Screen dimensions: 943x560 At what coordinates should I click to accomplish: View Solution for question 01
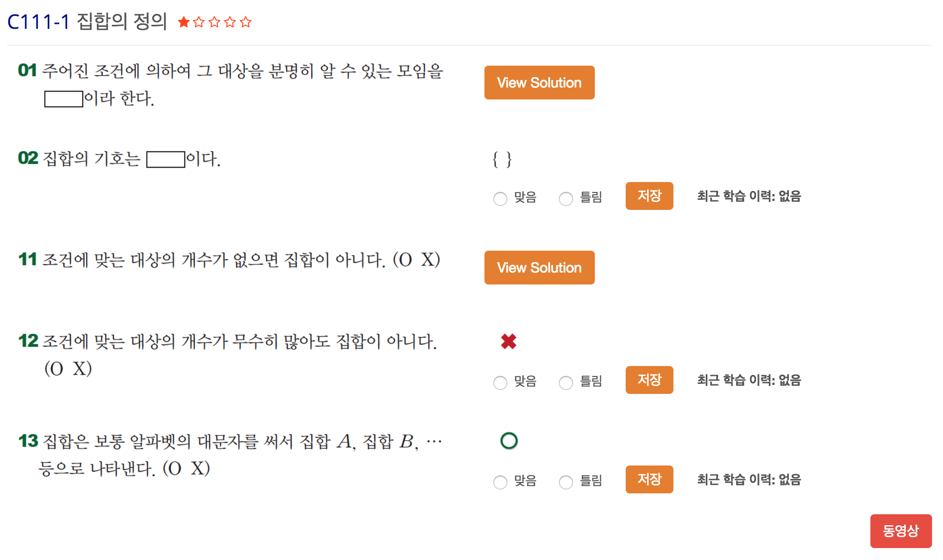(x=539, y=83)
